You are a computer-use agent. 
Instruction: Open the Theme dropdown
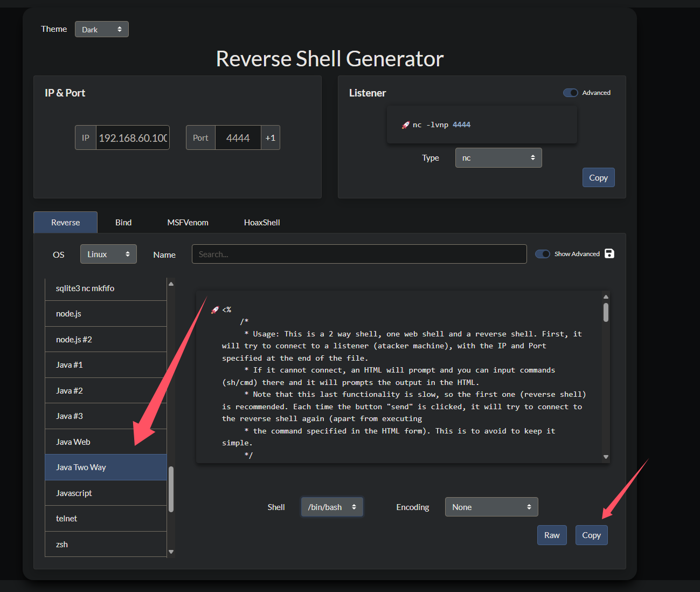pos(101,30)
